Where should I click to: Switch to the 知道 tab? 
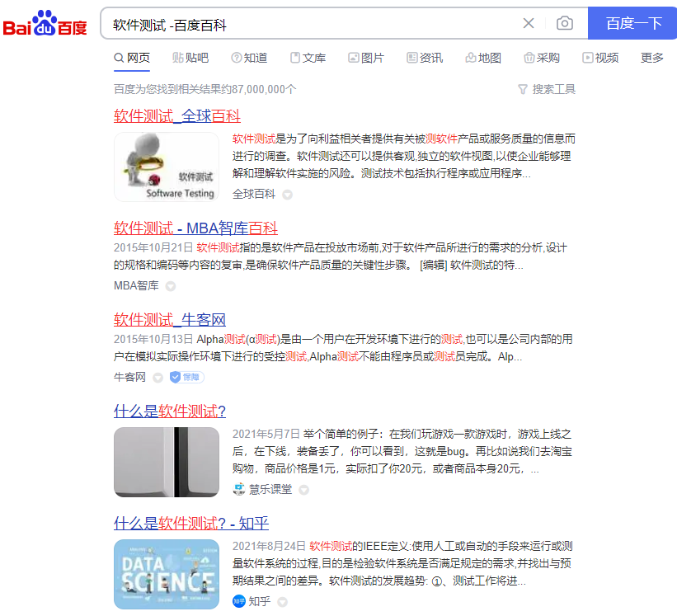249,58
